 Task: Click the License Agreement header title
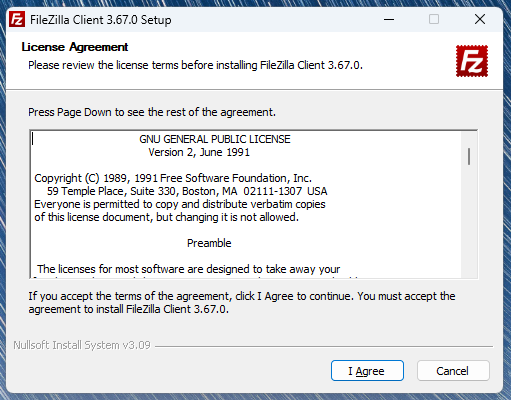tap(75, 47)
